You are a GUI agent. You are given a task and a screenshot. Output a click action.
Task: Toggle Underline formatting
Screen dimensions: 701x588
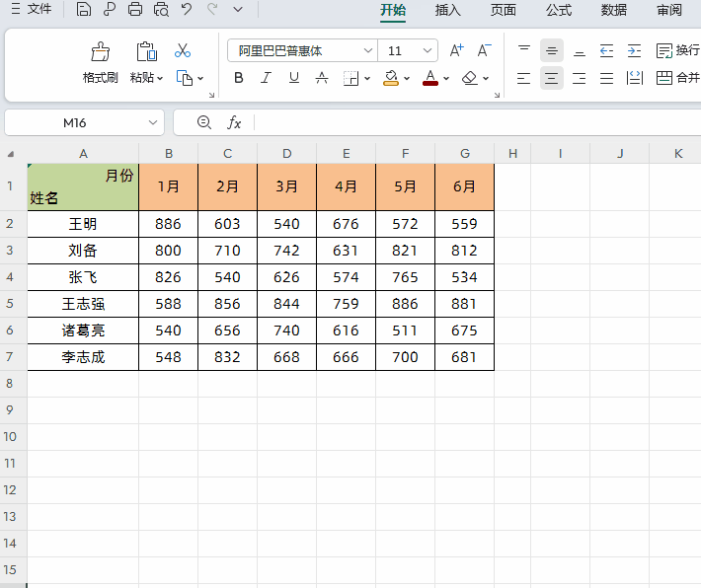coord(293,78)
